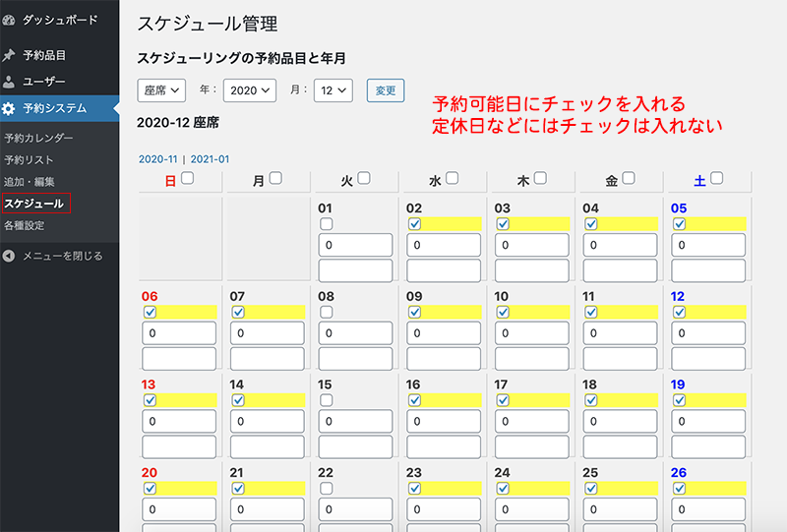Image resolution: width=787 pixels, height=532 pixels.
Task: Click the user silhouette icon
Action: point(9,82)
